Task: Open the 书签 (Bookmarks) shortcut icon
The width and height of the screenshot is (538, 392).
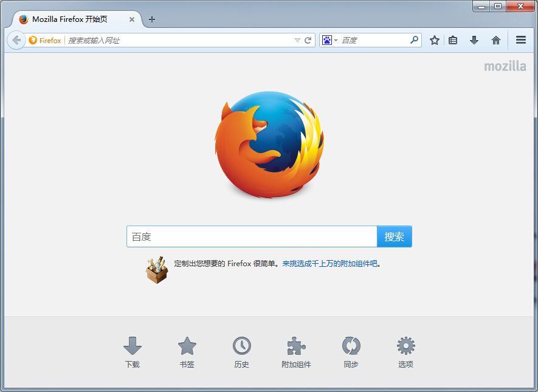Action: point(187,346)
